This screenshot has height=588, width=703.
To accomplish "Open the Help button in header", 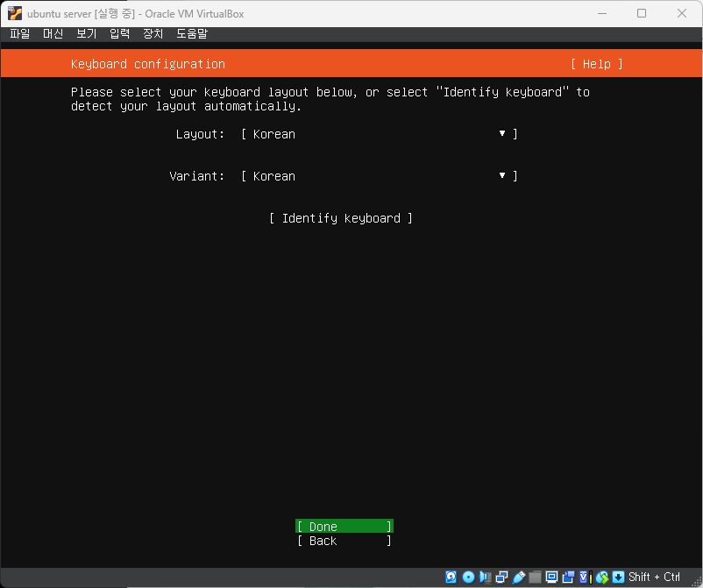I will 597,64.
